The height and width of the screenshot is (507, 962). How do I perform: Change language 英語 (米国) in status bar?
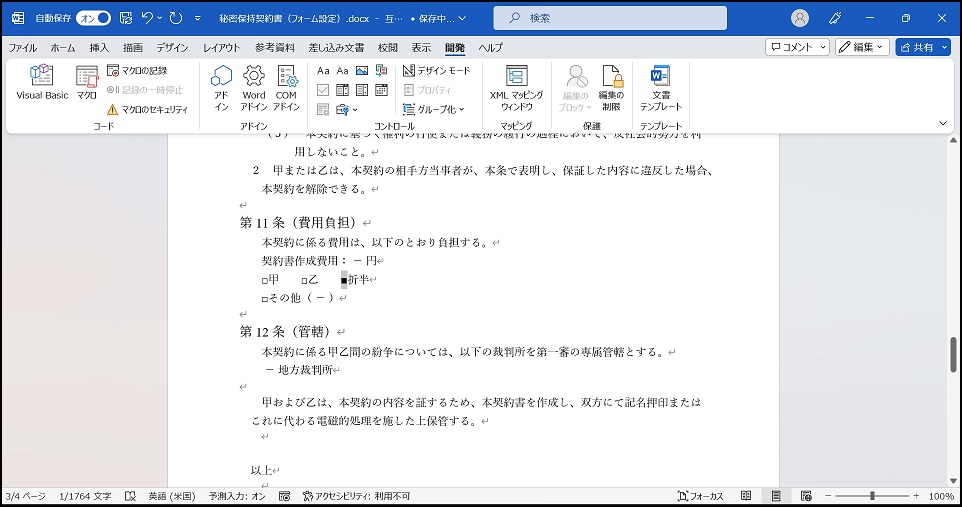pos(171,496)
